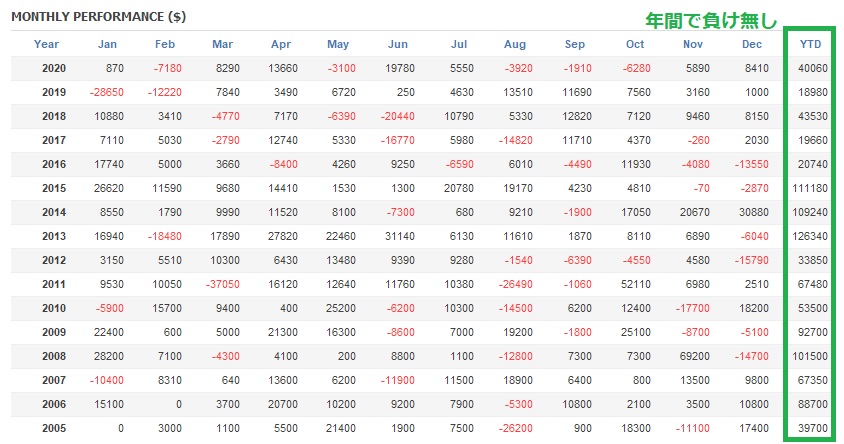Screen dimensions: 844x444
Task: Click 2010 May value 25200
Action: pyautogui.click(x=341, y=308)
